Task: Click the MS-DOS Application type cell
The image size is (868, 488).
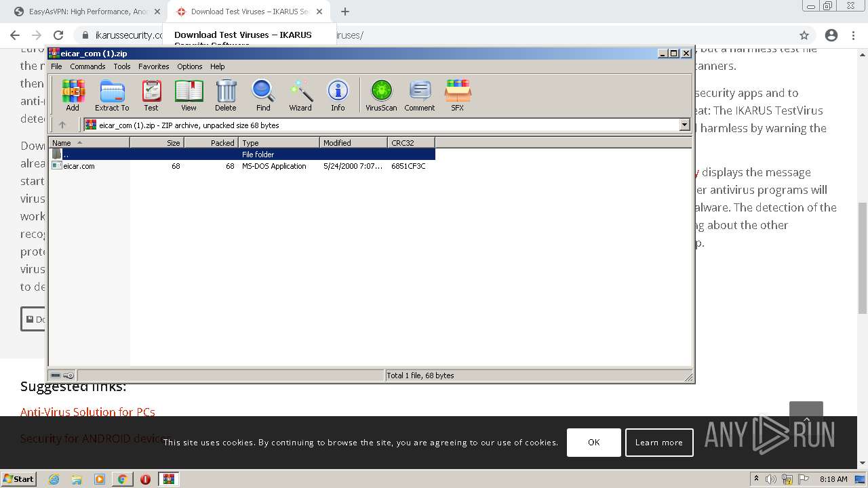Action: coord(274,166)
